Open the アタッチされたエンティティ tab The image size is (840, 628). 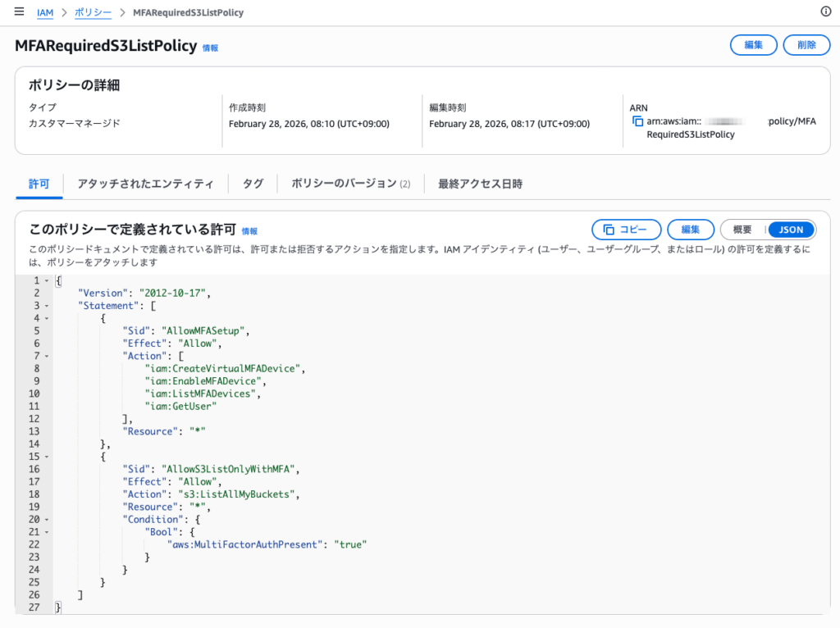(x=145, y=184)
